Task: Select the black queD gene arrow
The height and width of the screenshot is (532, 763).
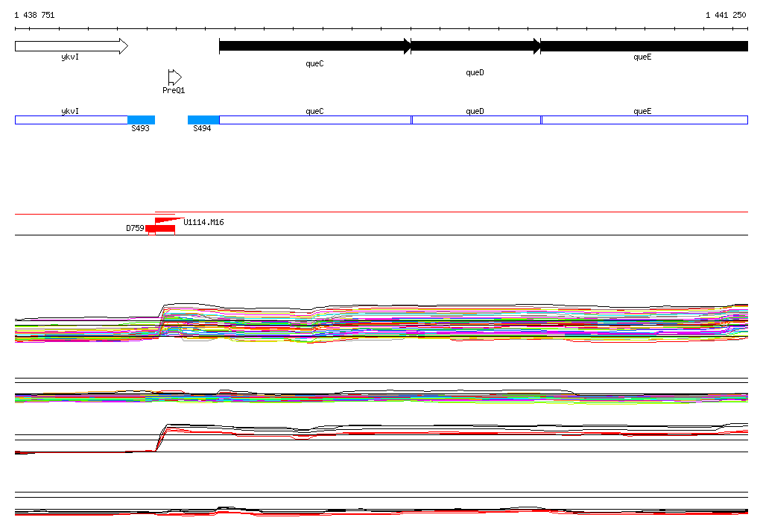Action: click(475, 46)
